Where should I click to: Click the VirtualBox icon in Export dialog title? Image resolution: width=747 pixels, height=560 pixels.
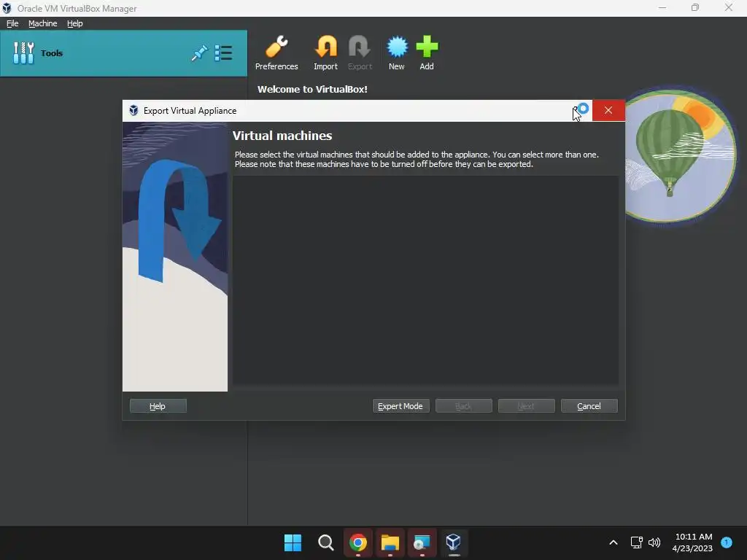point(134,111)
